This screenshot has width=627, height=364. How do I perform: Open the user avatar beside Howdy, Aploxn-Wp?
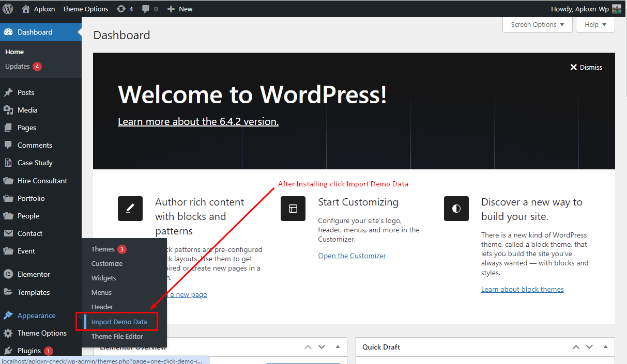(617, 9)
